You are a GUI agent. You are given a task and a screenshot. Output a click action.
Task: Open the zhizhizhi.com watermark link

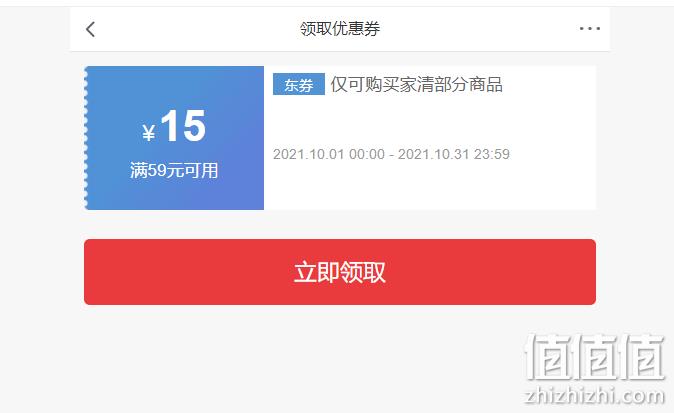pyautogui.click(x=595, y=395)
